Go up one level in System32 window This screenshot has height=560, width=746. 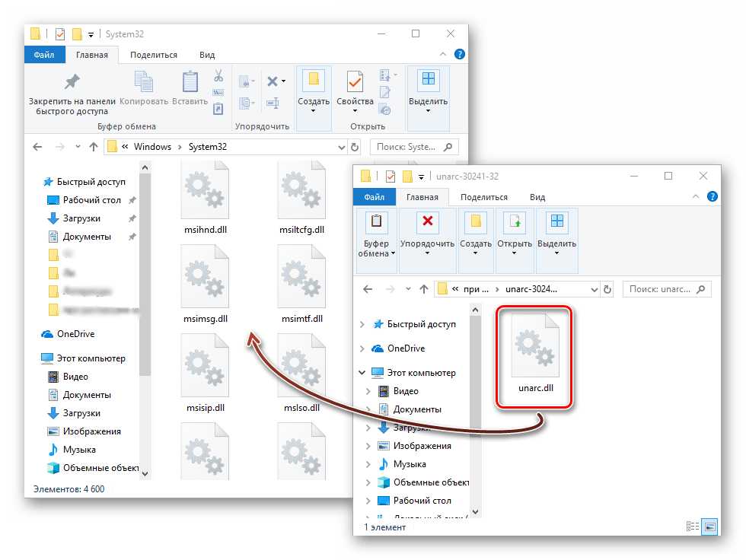click(x=94, y=147)
